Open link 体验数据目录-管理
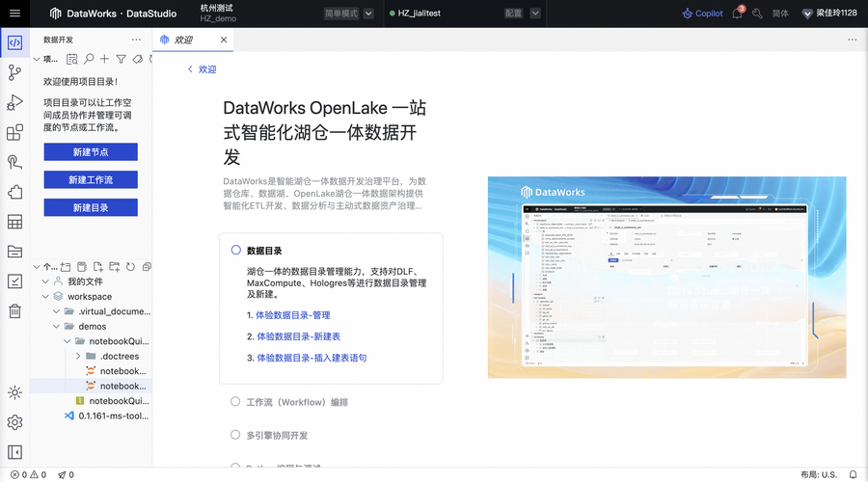 pos(293,315)
